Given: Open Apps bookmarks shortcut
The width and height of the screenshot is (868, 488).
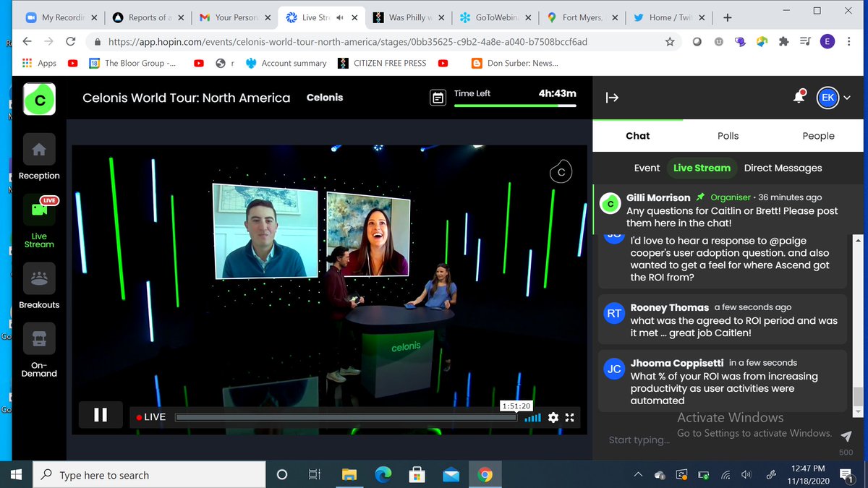Looking at the screenshot, I should 39,64.
